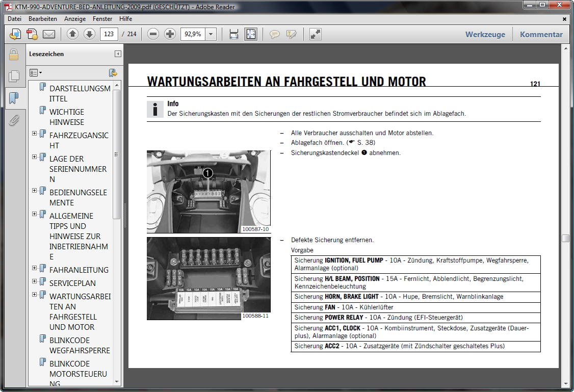Click the page number input field
This screenshot has height=392, width=574.
[109, 34]
